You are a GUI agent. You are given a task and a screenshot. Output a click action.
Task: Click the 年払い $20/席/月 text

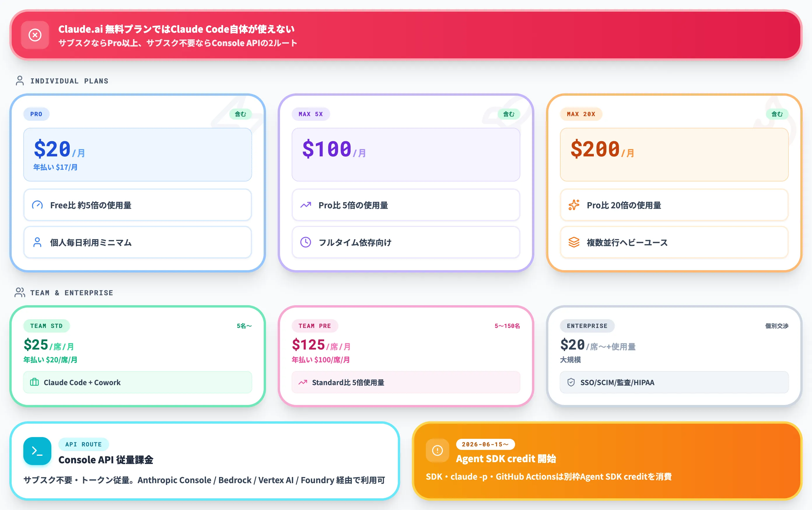50,360
